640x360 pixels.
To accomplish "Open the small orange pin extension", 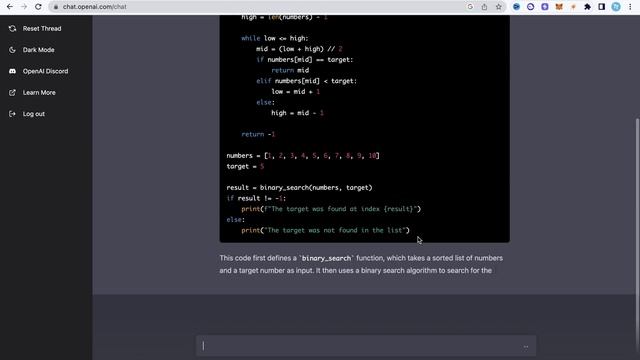I will pos(573,7).
